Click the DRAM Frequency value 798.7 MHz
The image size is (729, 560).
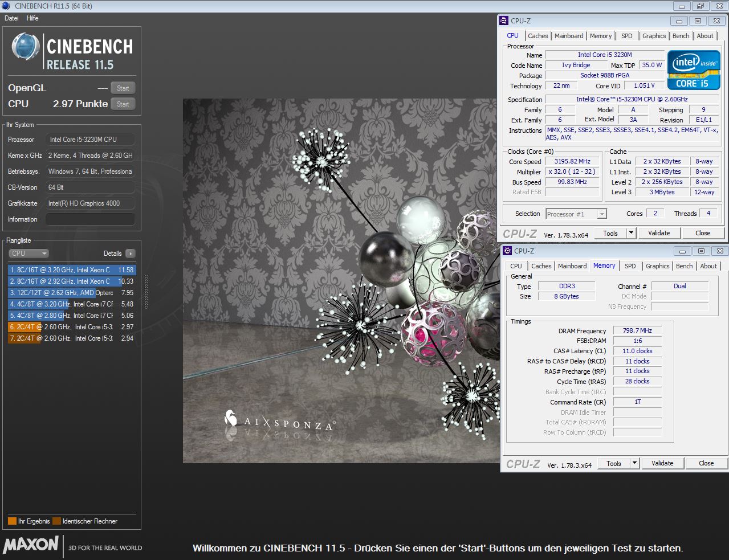click(x=637, y=330)
